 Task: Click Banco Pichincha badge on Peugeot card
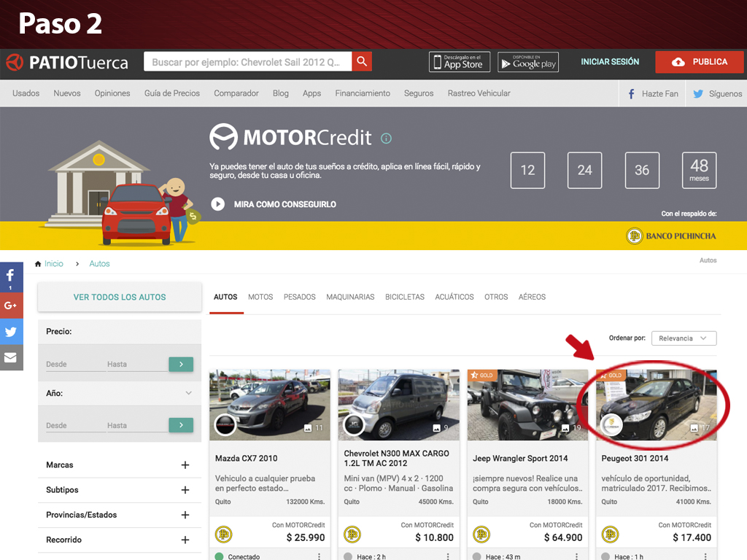click(x=611, y=534)
